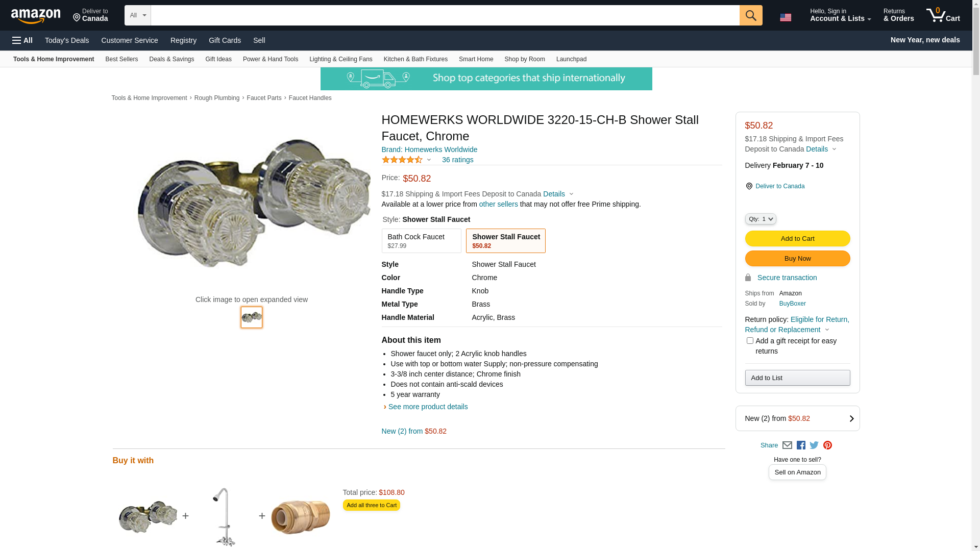Click the US flag language icon
Image resolution: width=980 pixels, height=551 pixels.
click(x=786, y=17)
